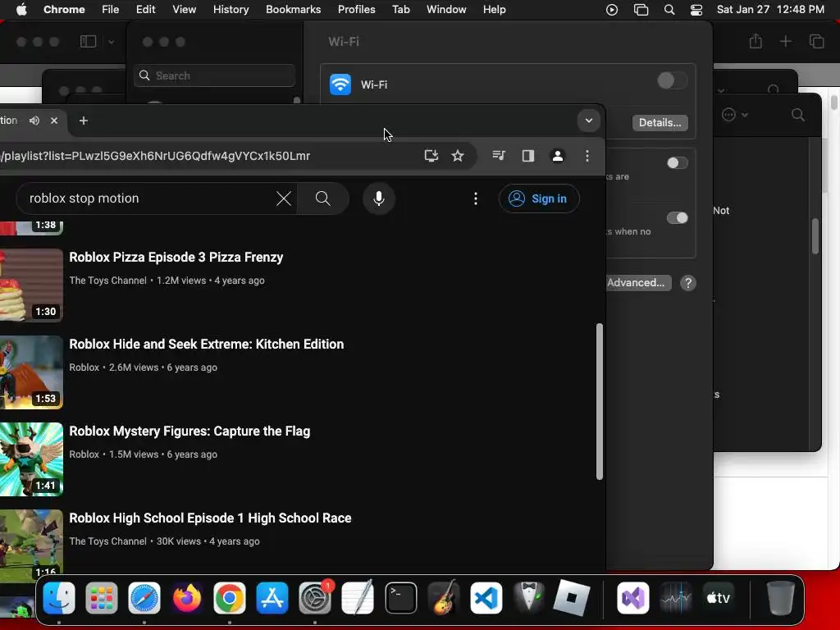Open a new Chrome tab
The height and width of the screenshot is (630, 840).
[84, 121]
